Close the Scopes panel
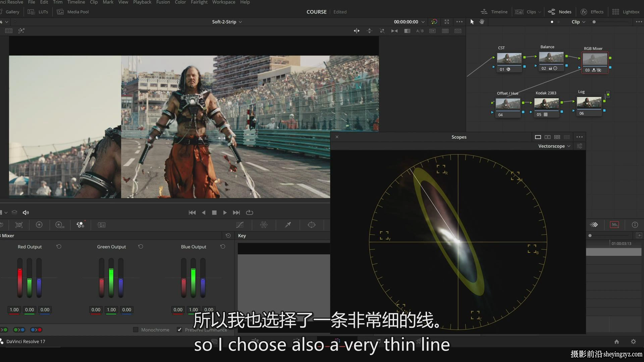 click(337, 137)
